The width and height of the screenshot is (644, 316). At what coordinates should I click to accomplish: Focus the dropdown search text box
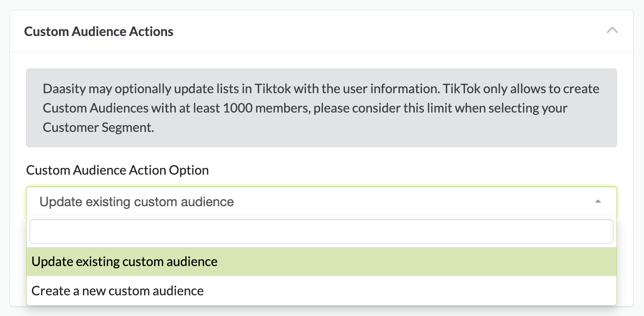[x=321, y=231]
